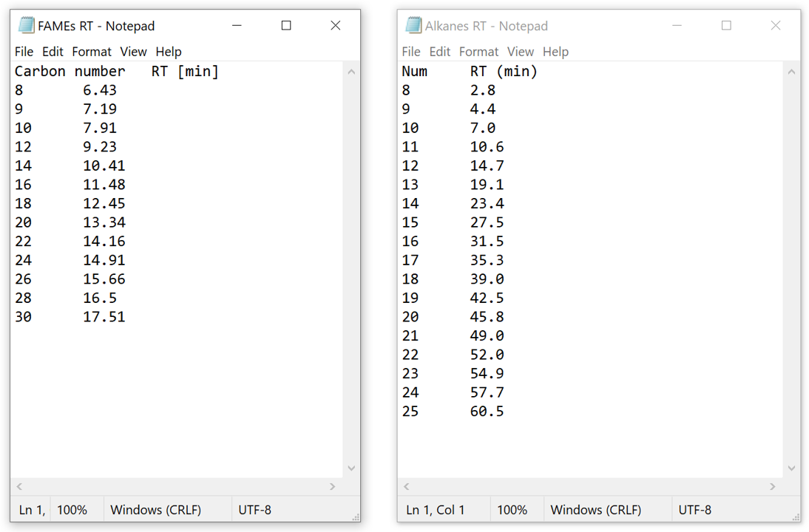Click scroll down arrow in Alkanes RT window

pyautogui.click(x=791, y=468)
